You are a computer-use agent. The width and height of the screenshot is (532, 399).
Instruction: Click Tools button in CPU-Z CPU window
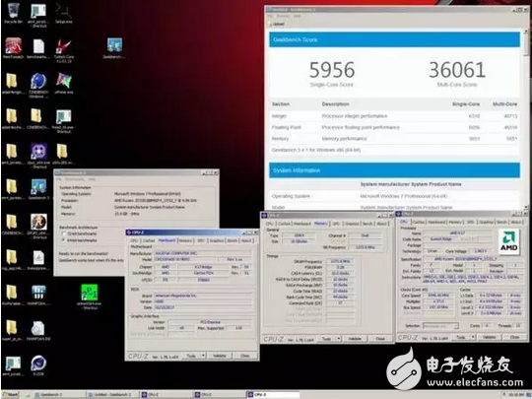[461, 337]
